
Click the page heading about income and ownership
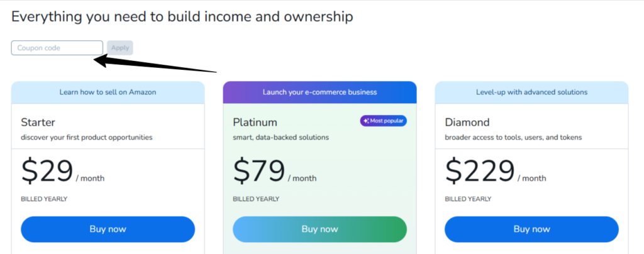point(182,17)
